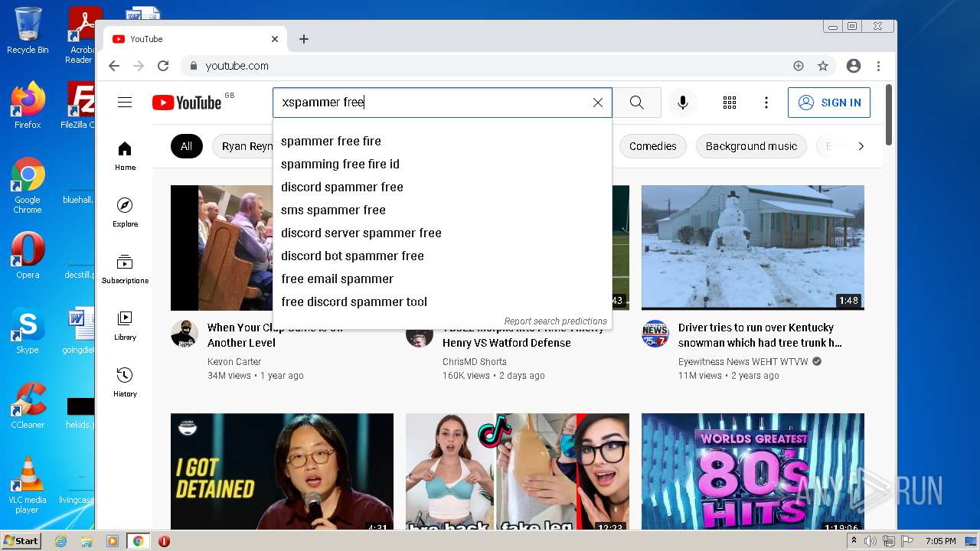Open YouTube settings three-dot menu
The width and height of the screenshot is (980, 551).
[x=766, y=103]
